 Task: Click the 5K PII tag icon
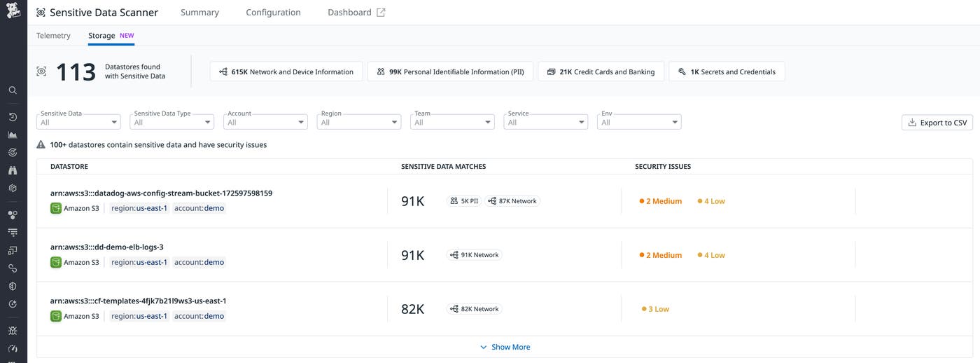pos(454,201)
